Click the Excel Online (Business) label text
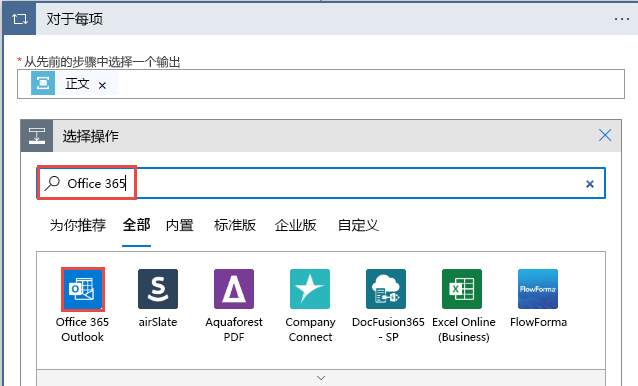The width and height of the screenshot is (638, 386). click(x=464, y=329)
